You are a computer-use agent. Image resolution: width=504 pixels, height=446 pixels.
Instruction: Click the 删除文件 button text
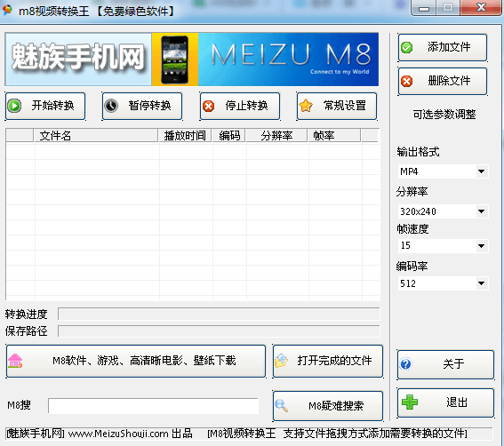(x=449, y=80)
